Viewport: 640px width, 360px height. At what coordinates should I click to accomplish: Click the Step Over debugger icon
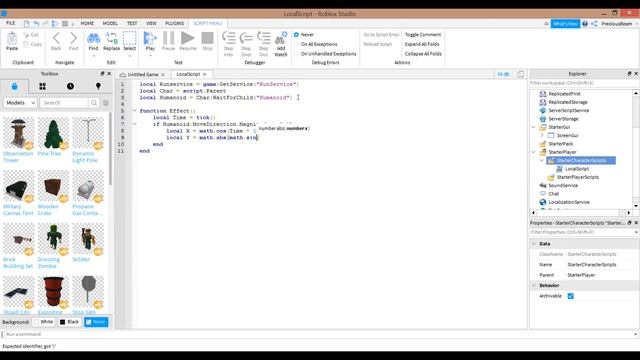click(246, 38)
